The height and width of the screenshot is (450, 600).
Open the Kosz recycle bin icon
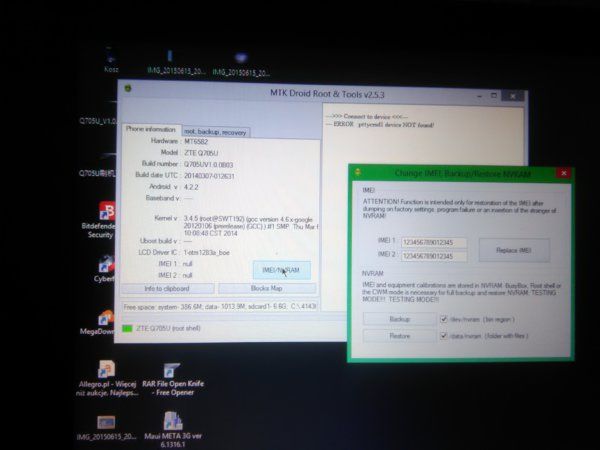111,60
